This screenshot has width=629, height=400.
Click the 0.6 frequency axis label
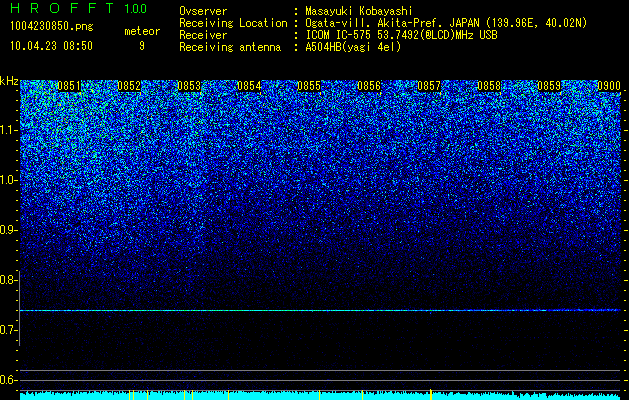pyautogui.click(x=7, y=380)
